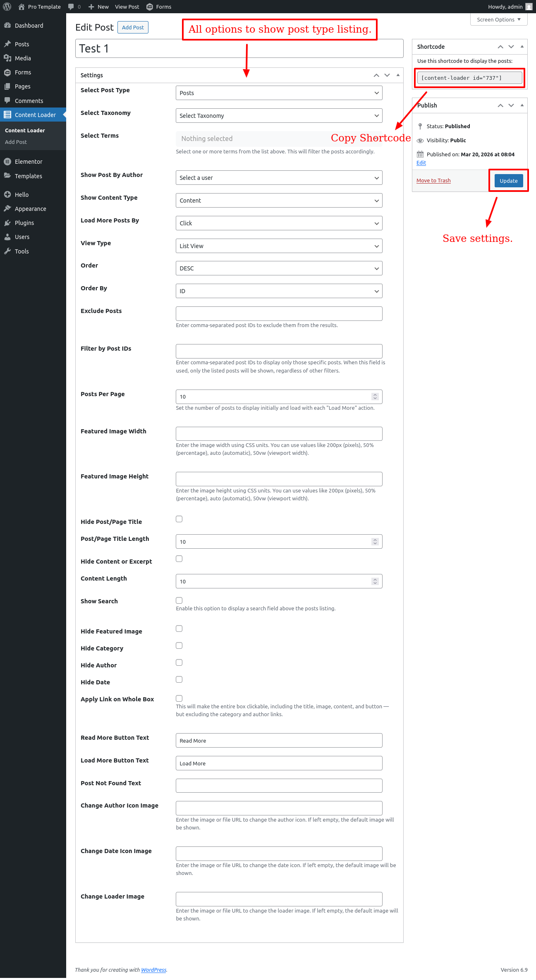Image resolution: width=536 pixels, height=980 pixels.
Task: Enable Apply Link on Whole Box
Action: tap(179, 698)
